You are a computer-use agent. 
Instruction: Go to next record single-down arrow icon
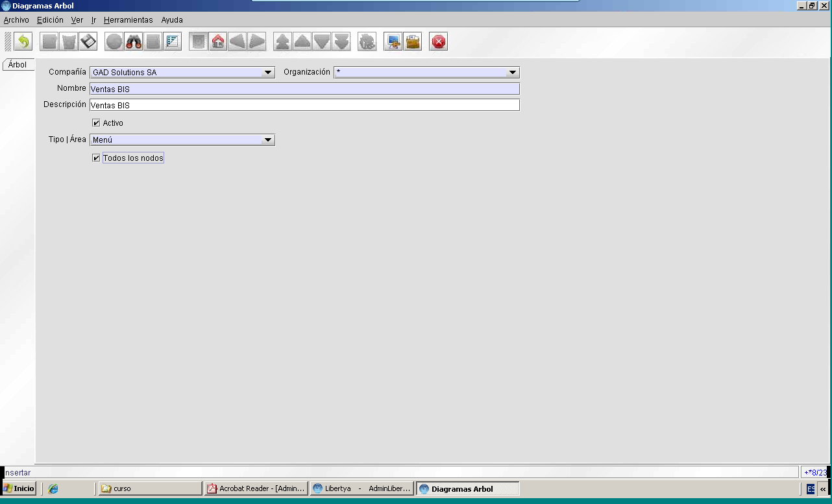(322, 42)
